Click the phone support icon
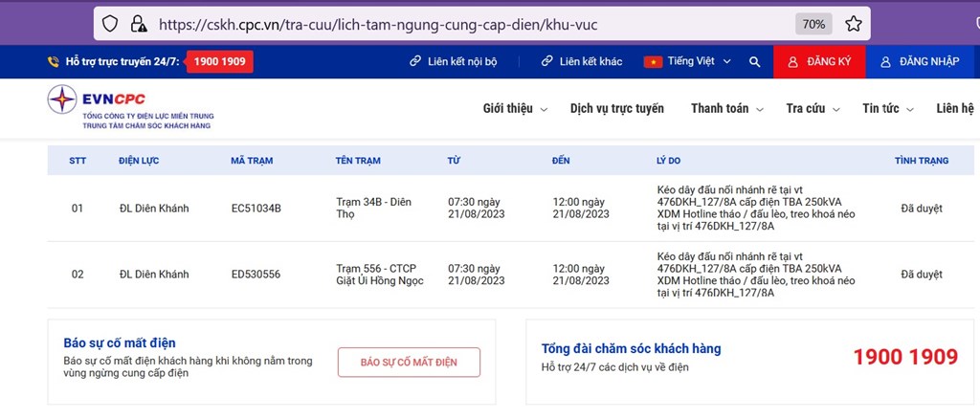This screenshot has height=419, width=980. (54, 62)
